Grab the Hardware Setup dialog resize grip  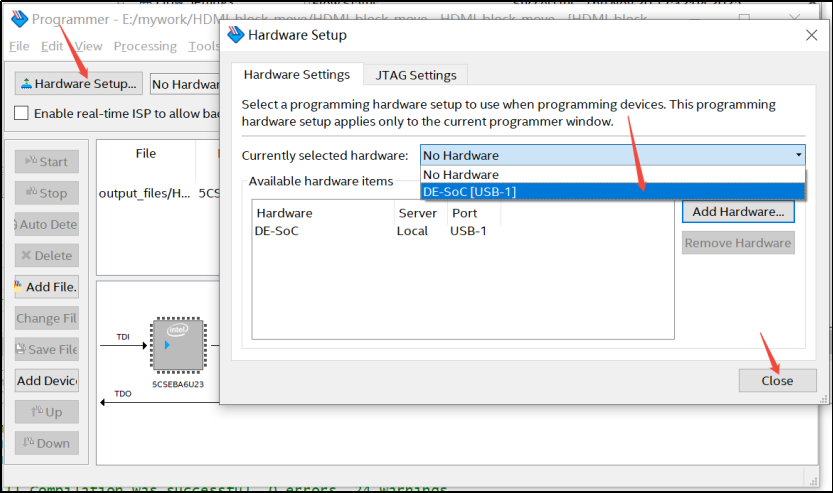point(823,398)
